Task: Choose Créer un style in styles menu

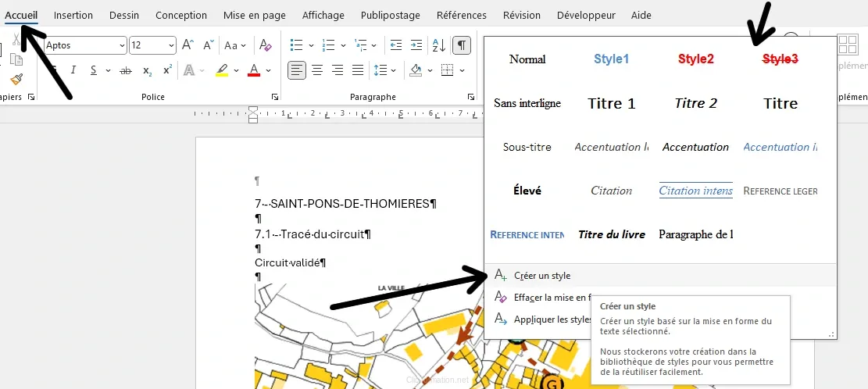Action: [660, 276]
